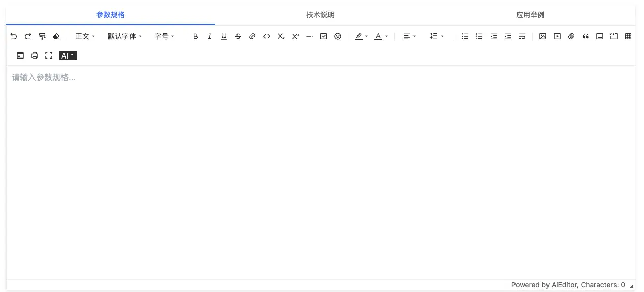Viewport: 644px width, 292px height.
Task: Toggle bold formatting
Action: pyautogui.click(x=196, y=36)
